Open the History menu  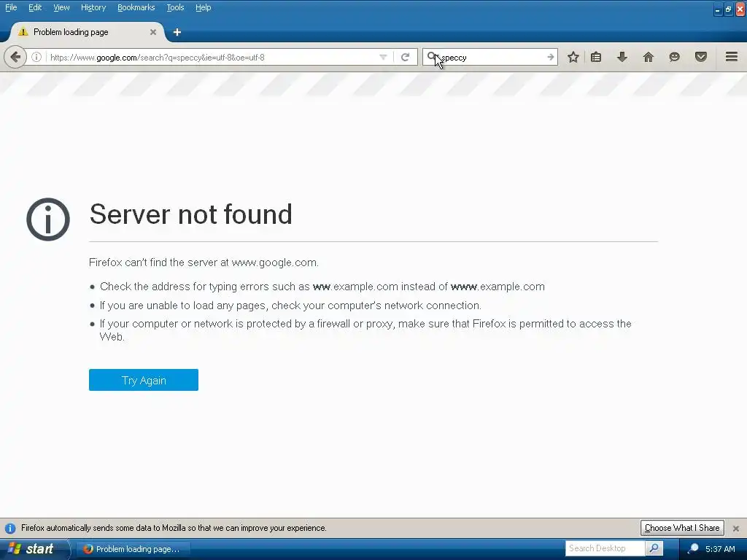coord(93,7)
